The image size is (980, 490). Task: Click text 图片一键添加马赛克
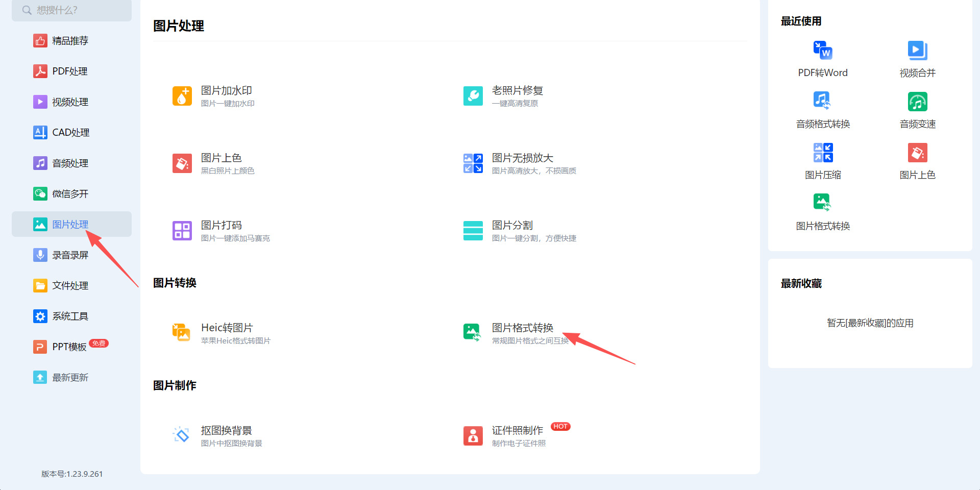pyautogui.click(x=235, y=238)
